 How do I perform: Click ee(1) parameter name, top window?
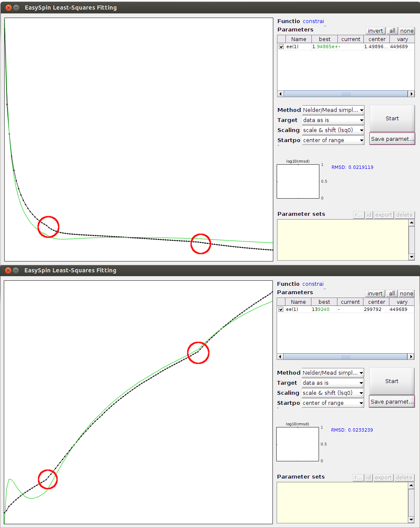pos(292,47)
